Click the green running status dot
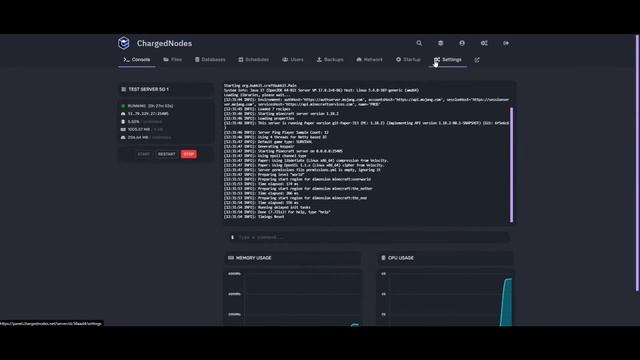This screenshot has width=640, height=360. [123, 106]
